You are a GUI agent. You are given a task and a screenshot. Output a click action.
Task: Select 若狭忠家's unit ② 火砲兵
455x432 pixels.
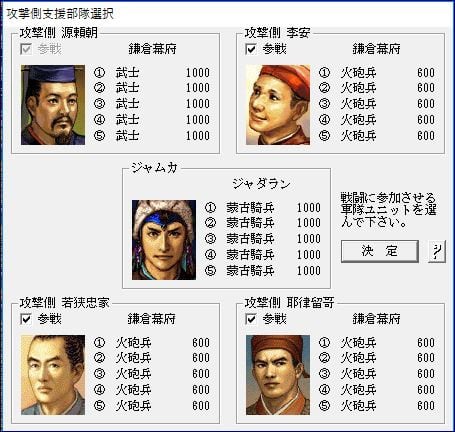click(x=152, y=358)
